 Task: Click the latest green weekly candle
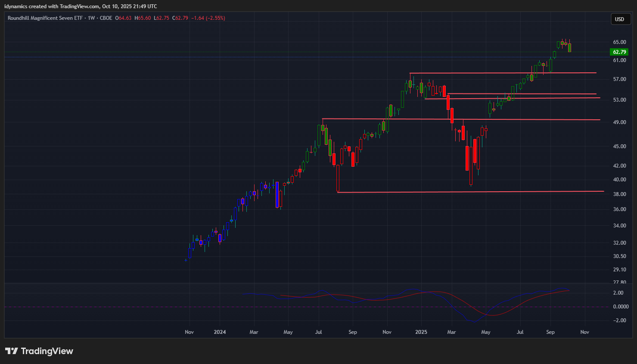coord(569,47)
